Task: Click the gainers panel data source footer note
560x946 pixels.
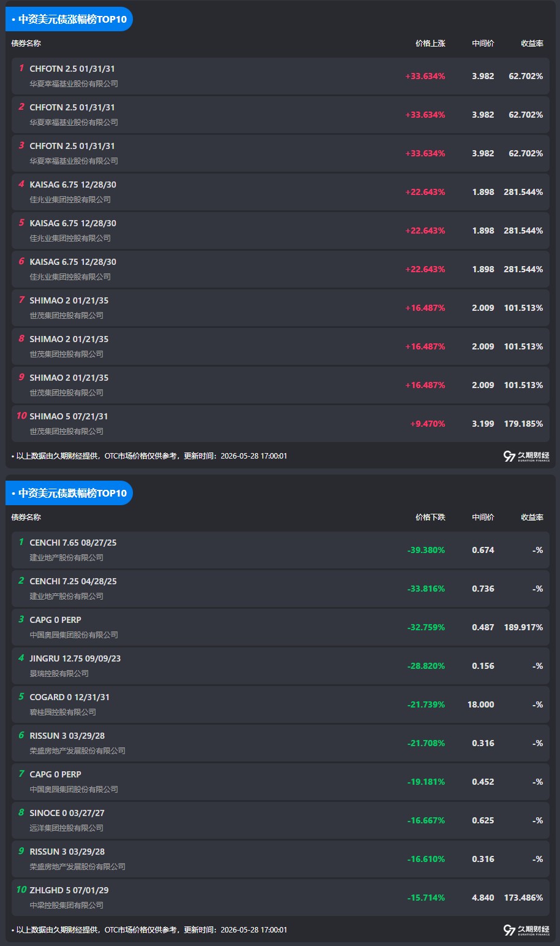Action: coord(149,456)
